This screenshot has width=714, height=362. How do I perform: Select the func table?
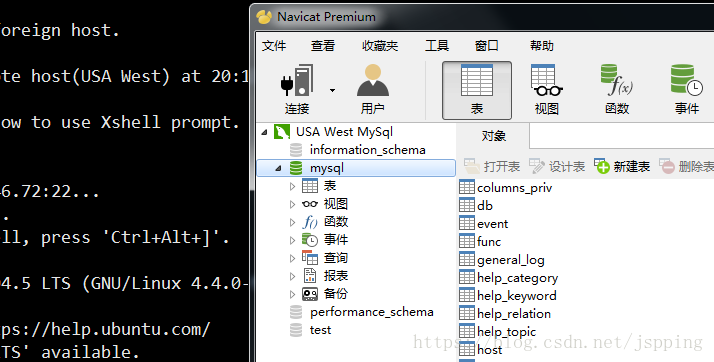[489, 242]
